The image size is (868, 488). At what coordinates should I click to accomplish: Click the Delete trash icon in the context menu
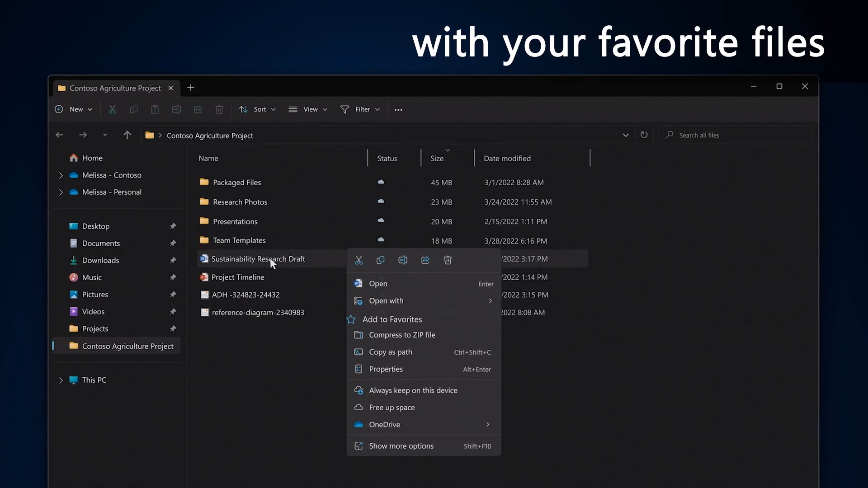448,260
